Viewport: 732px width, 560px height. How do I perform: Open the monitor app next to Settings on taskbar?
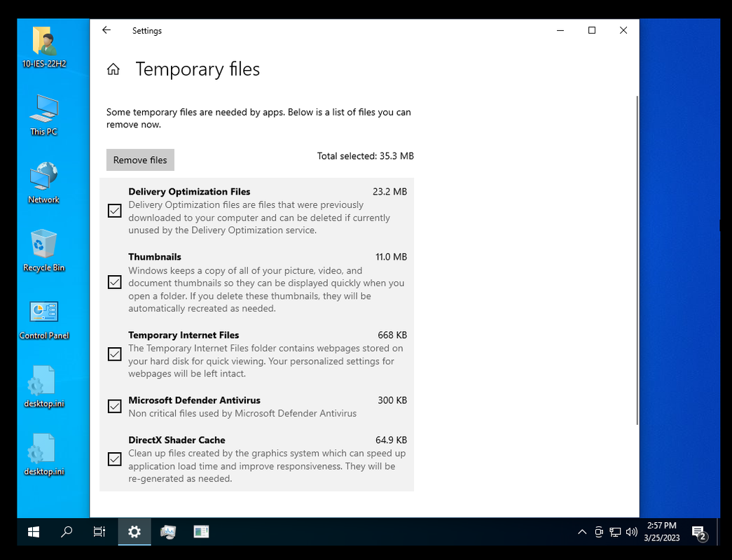168,531
